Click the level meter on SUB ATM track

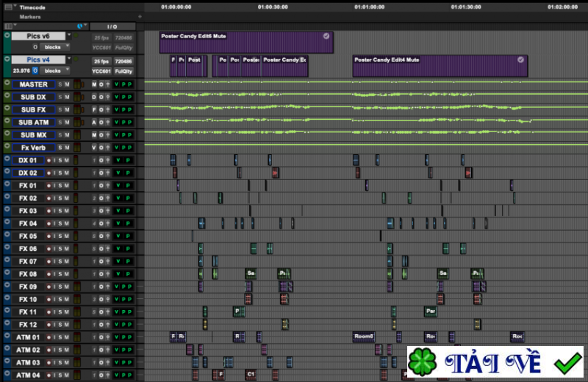tap(77, 122)
